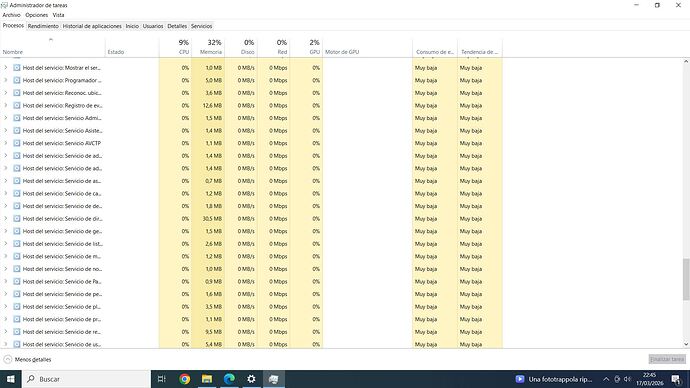
Task: Open the volume icon in the system tray
Action: tap(628, 379)
